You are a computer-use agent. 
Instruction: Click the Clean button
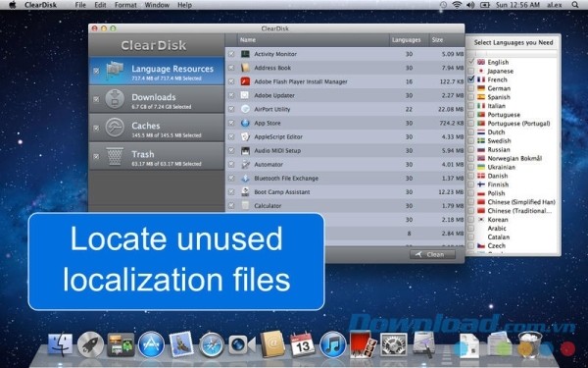tap(432, 254)
